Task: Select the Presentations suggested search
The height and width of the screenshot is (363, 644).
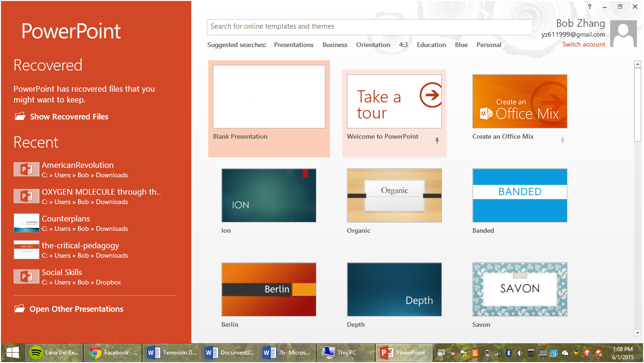Action: pos(294,45)
